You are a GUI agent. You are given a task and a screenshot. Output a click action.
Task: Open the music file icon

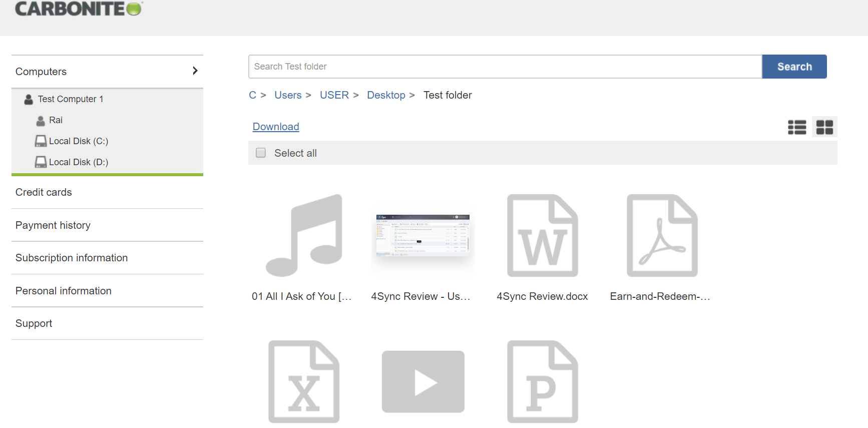tap(304, 235)
